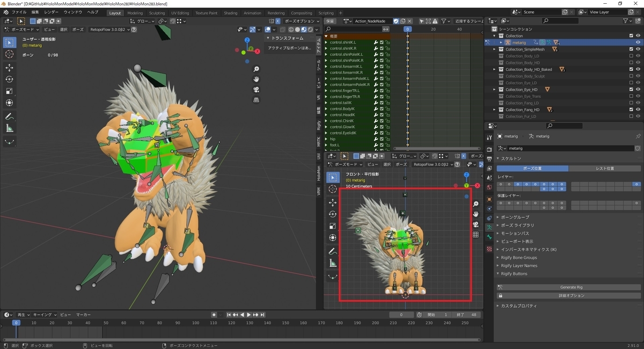Expand the ボーングループ panel

point(498,217)
